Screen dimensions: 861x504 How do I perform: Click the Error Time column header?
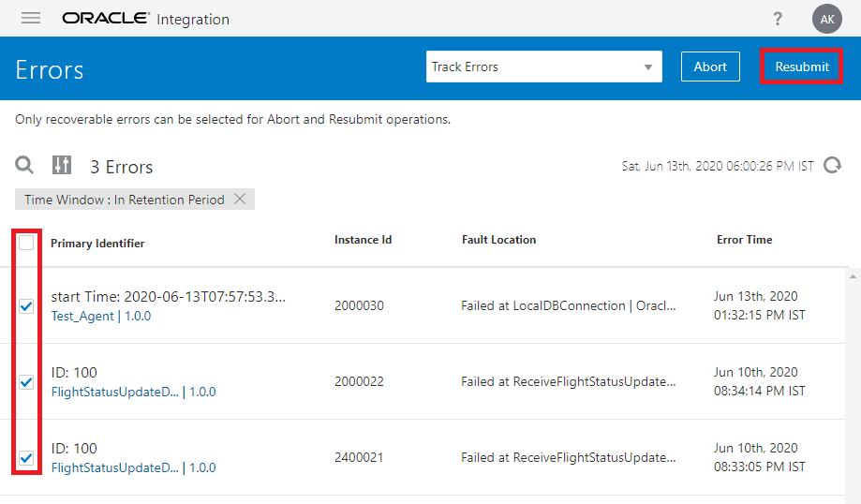744,240
